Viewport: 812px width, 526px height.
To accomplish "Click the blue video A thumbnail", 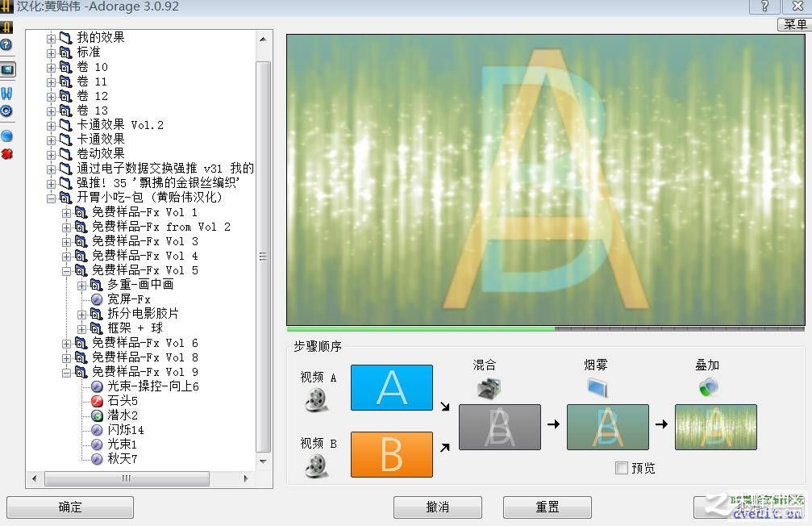I will (392, 387).
